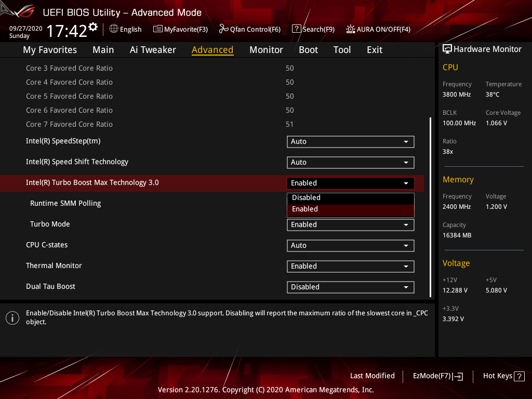
Task: Click the 17:42 clock time
Action: click(67, 31)
